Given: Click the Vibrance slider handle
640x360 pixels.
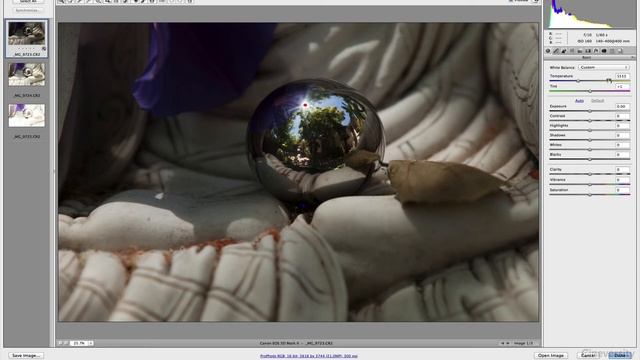Looking at the screenshot, I should point(590,184).
